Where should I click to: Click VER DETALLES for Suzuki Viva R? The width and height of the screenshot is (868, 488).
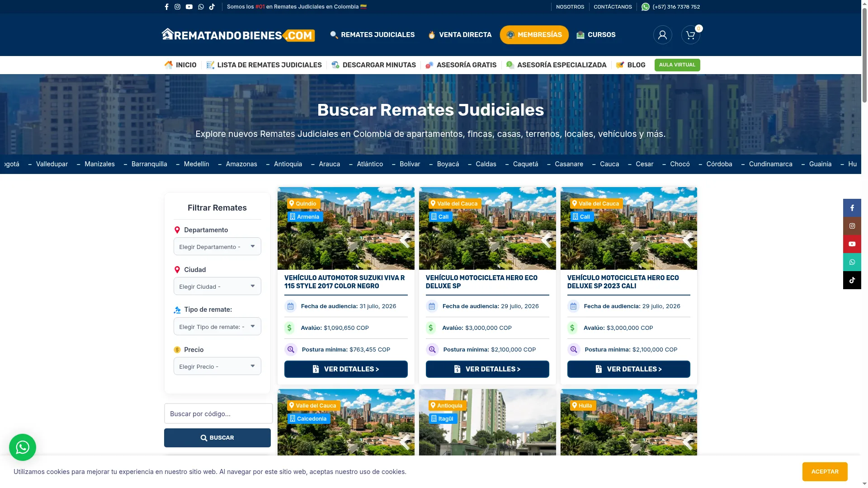[346, 369]
